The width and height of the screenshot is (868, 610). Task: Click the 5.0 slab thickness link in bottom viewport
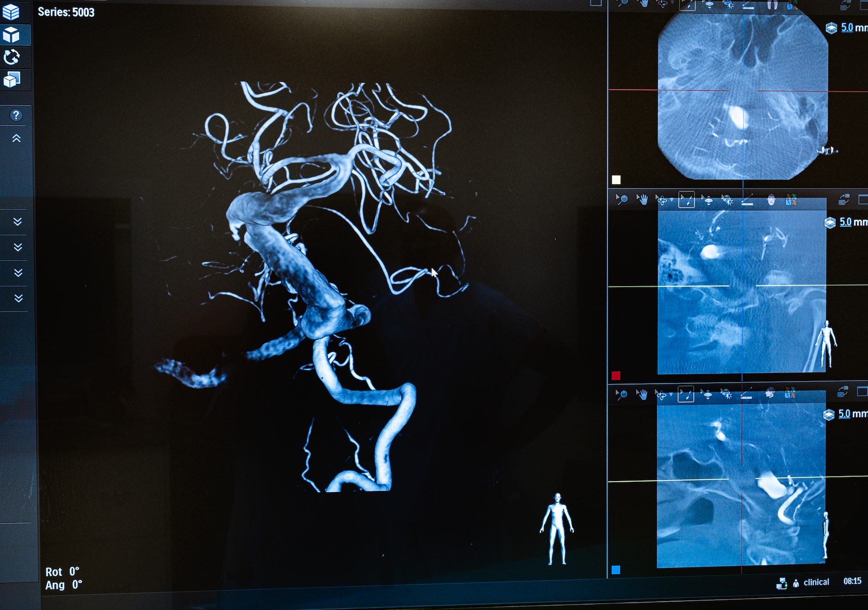pos(844,414)
